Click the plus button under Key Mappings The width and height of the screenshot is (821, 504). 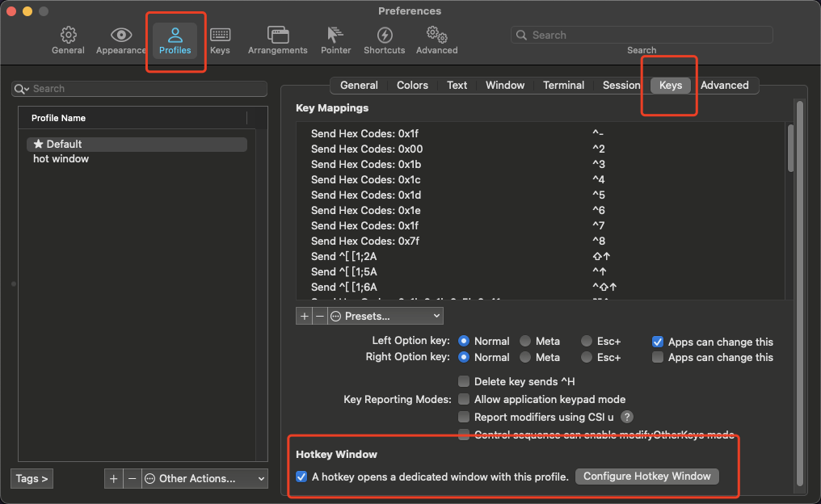tap(304, 316)
